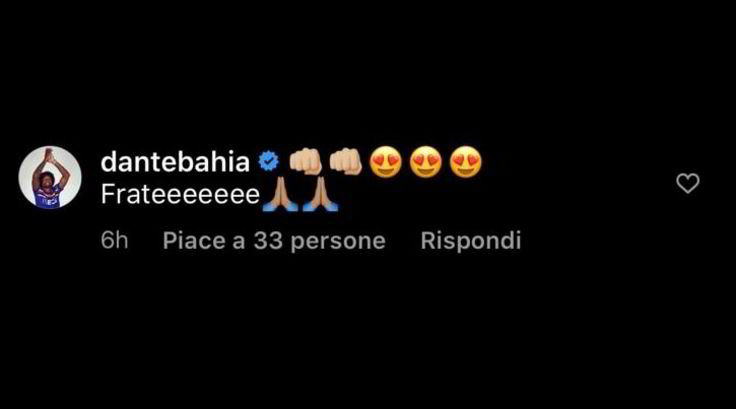Click the empty black area above the comment
The width and height of the screenshot is (736, 409).
pos(368,70)
